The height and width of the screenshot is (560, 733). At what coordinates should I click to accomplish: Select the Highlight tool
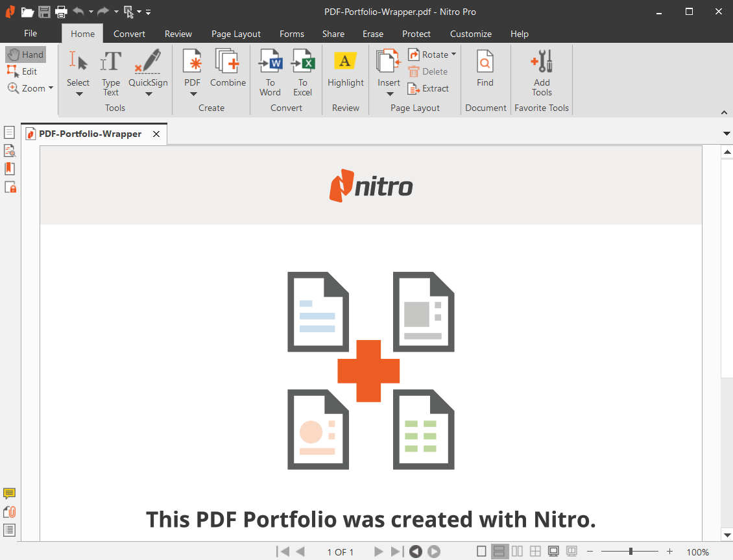click(346, 68)
